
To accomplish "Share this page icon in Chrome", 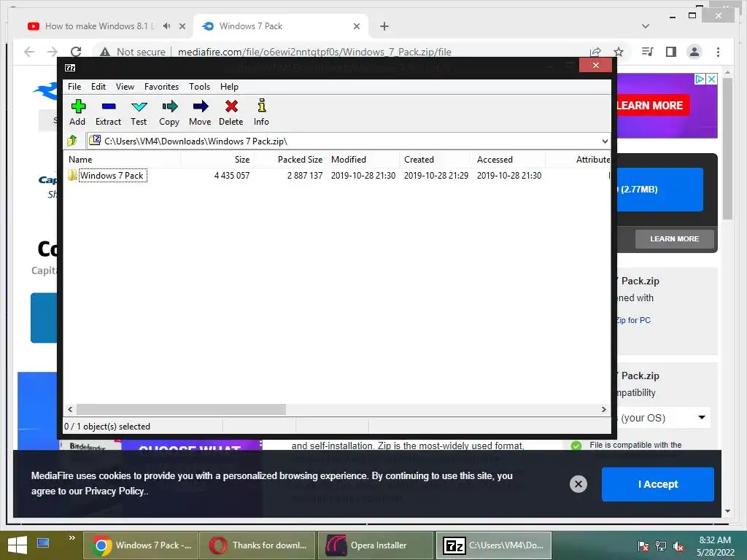I will [x=595, y=52].
